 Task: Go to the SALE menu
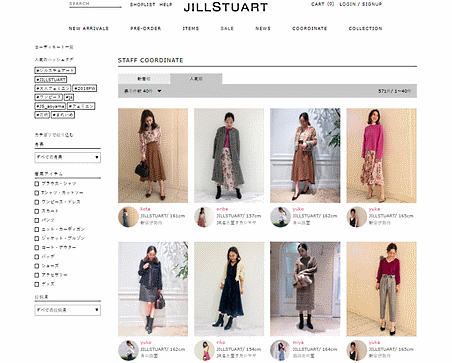227,28
